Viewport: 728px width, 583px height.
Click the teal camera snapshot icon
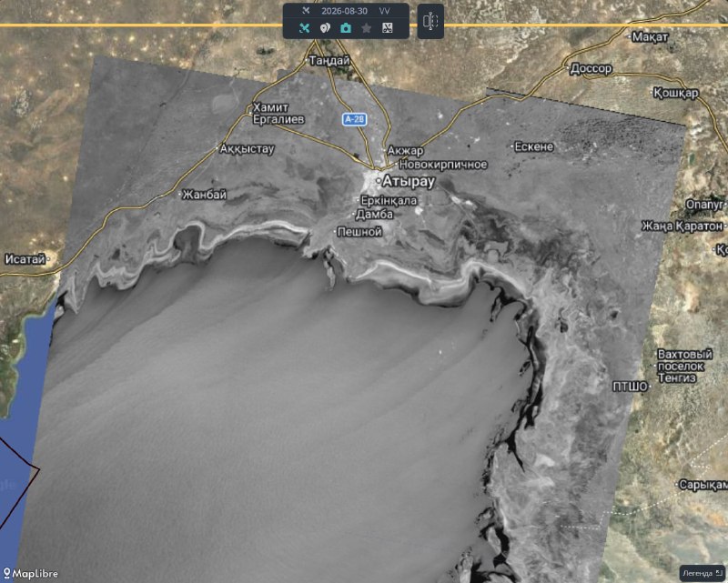346,28
